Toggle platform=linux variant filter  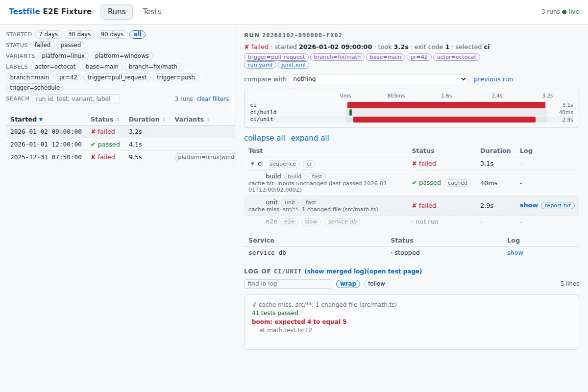tap(63, 56)
